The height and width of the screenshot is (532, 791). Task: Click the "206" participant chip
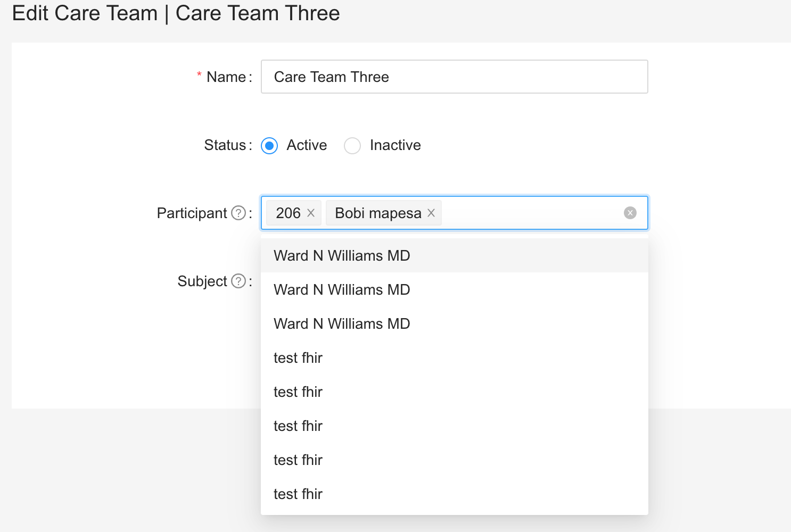[287, 213]
